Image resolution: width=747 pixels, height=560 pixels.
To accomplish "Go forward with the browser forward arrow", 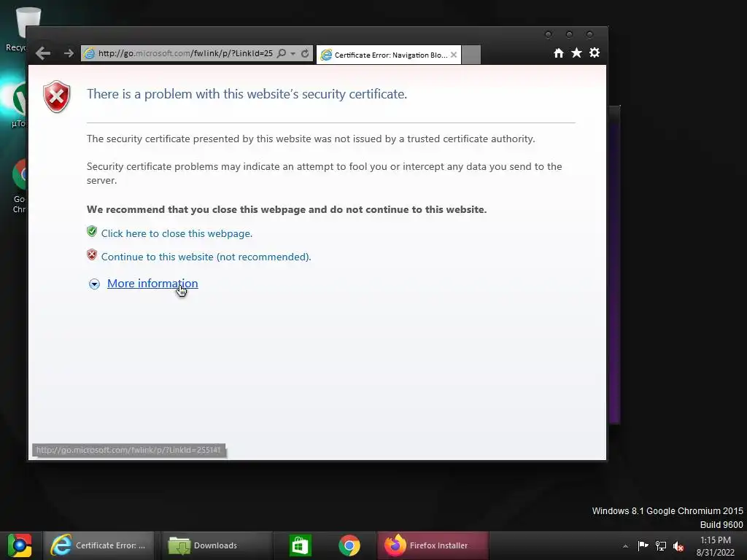I will [x=69, y=53].
